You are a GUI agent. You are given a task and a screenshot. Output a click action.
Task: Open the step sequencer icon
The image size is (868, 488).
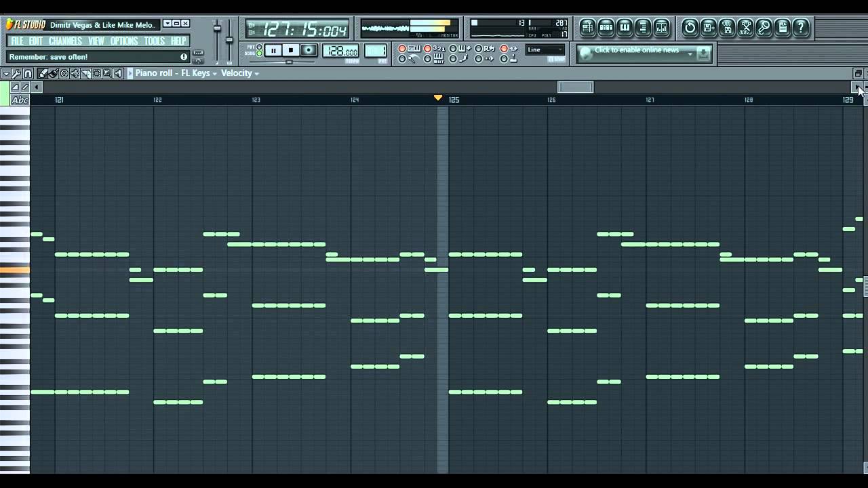click(606, 28)
